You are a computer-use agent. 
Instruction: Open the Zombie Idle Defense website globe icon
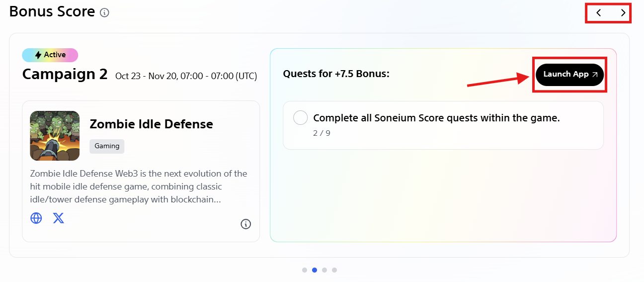point(36,218)
